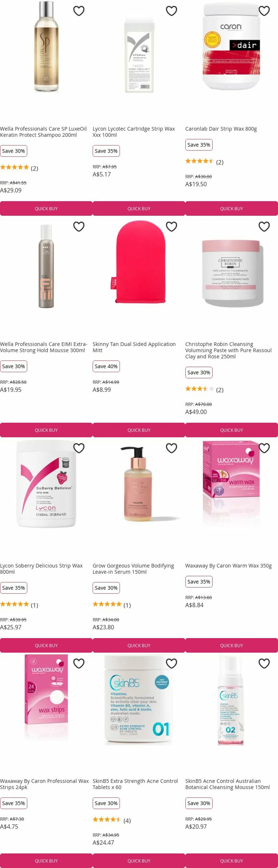278x868 pixels.
Task: Heart the SkinB5 Acne Control Tablets
Action: [171, 663]
